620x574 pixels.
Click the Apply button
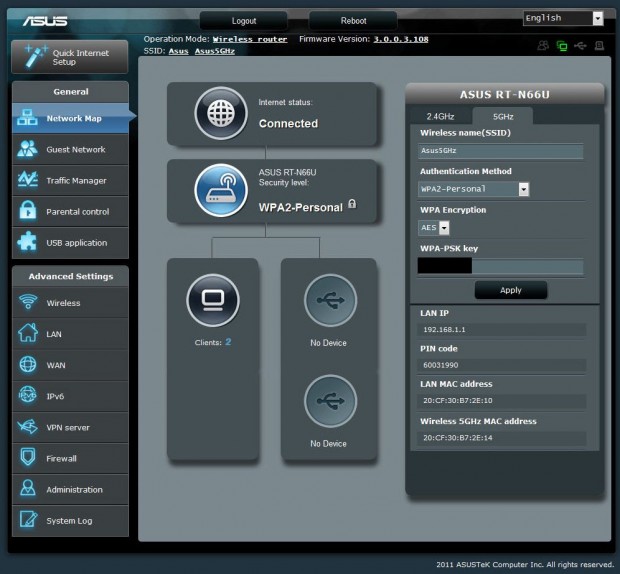511,290
